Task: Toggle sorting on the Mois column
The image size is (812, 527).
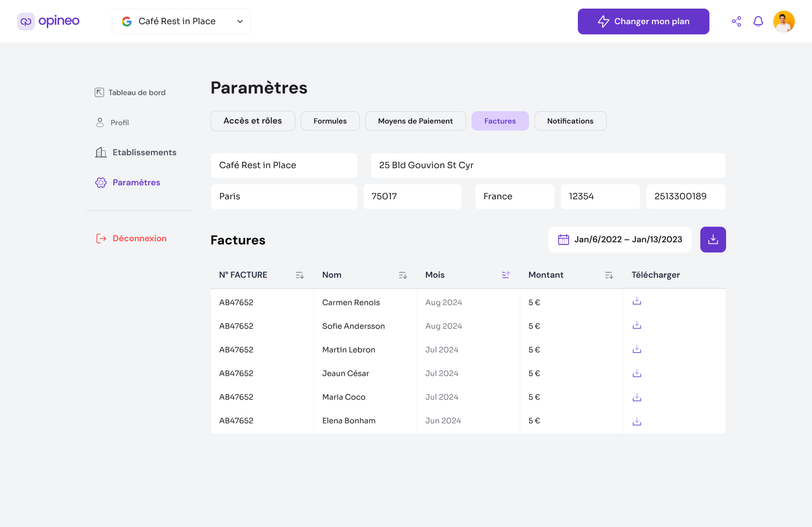Action: click(506, 275)
